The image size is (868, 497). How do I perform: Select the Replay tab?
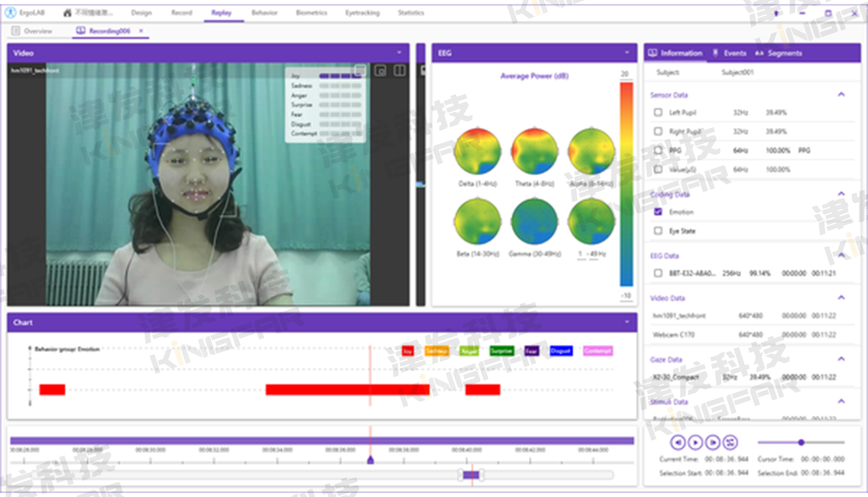(221, 13)
